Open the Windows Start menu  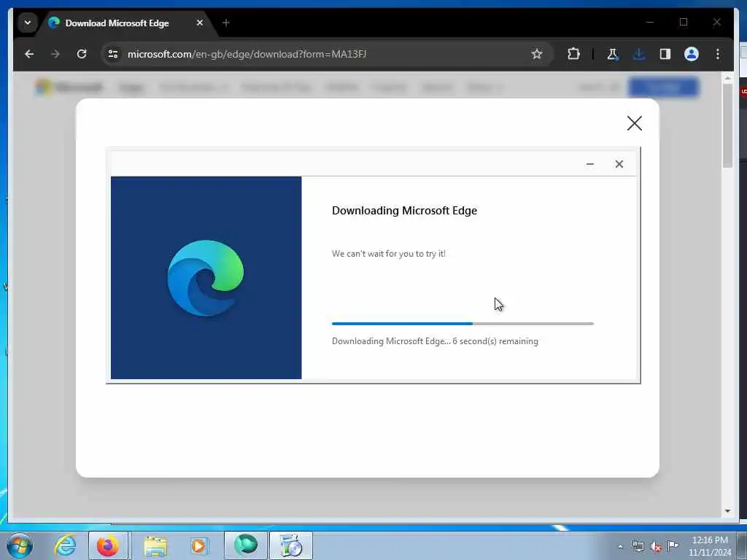click(20, 545)
